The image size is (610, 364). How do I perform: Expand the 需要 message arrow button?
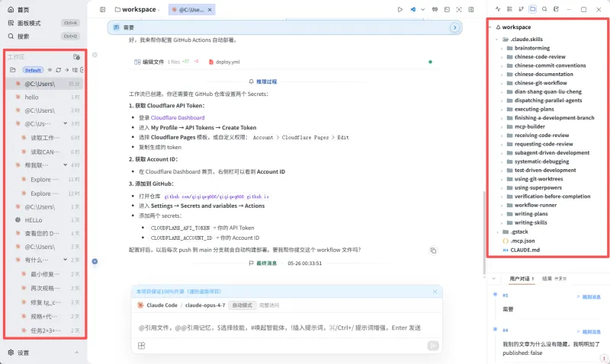click(454, 27)
